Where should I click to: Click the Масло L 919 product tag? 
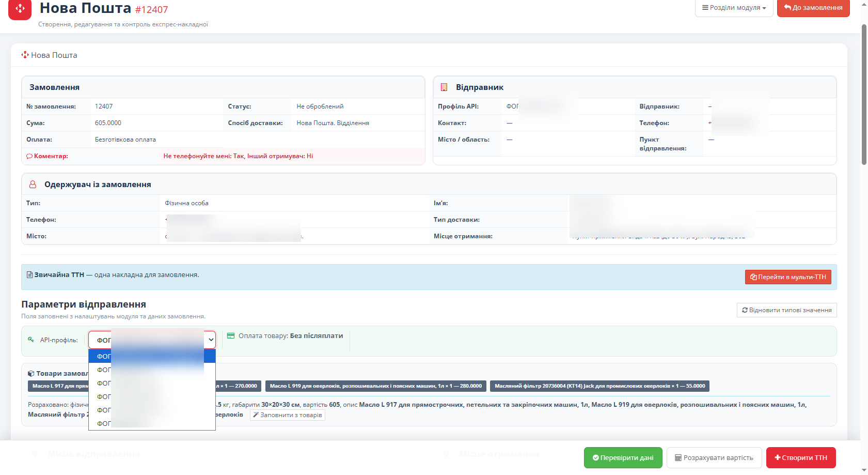[x=375, y=386]
